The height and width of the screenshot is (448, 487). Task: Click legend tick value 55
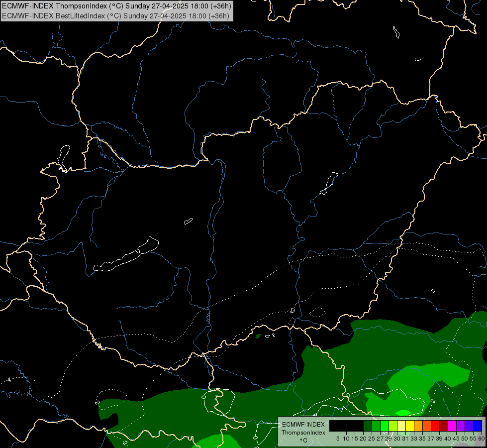pos(473,439)
